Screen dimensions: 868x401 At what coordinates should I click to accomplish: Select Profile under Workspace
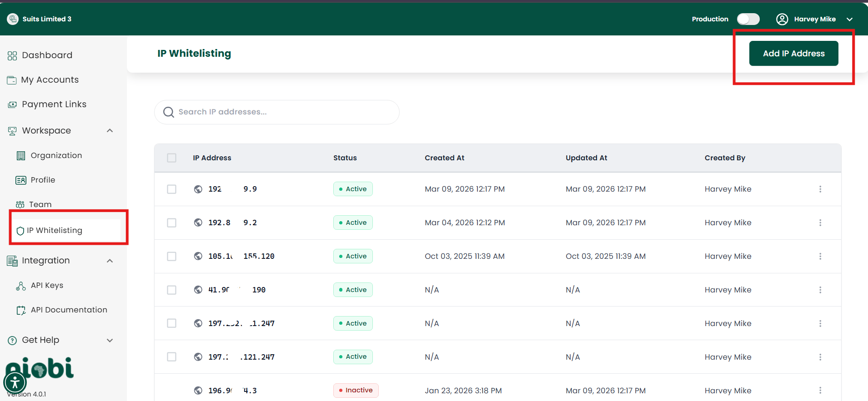click(x=43, y=180)
